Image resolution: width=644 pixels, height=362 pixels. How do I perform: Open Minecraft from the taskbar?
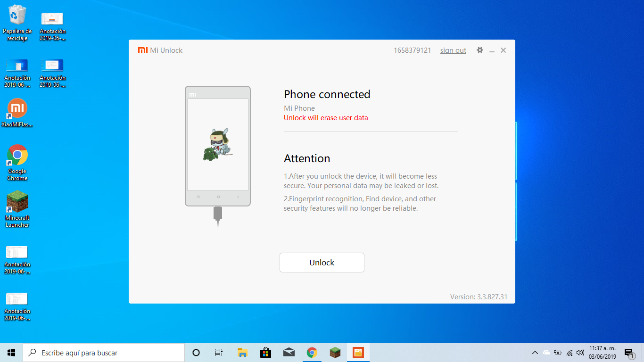tap(335, 353)
